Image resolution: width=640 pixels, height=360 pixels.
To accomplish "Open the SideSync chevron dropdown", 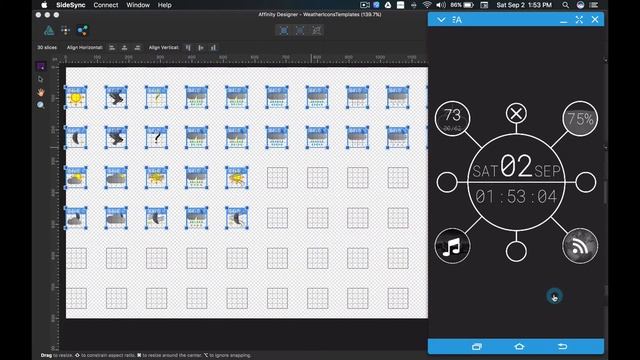I will (441, 20).
